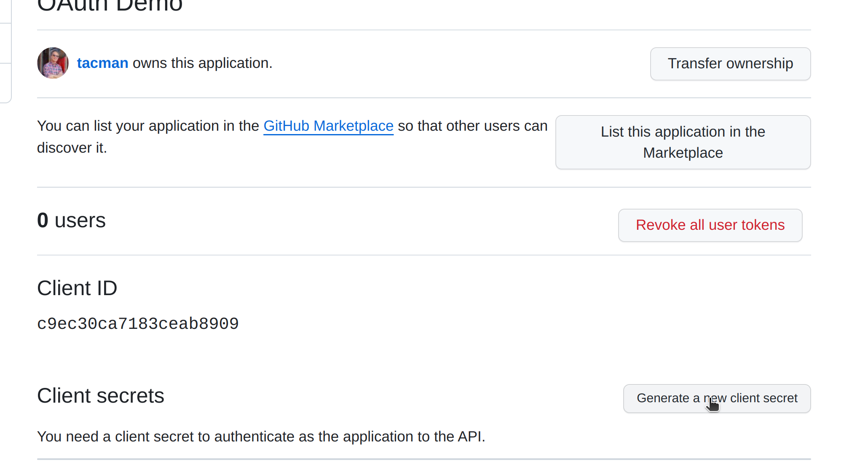Click the bold 0 user count
868x476 pixels.
click(x=43, y=221)
